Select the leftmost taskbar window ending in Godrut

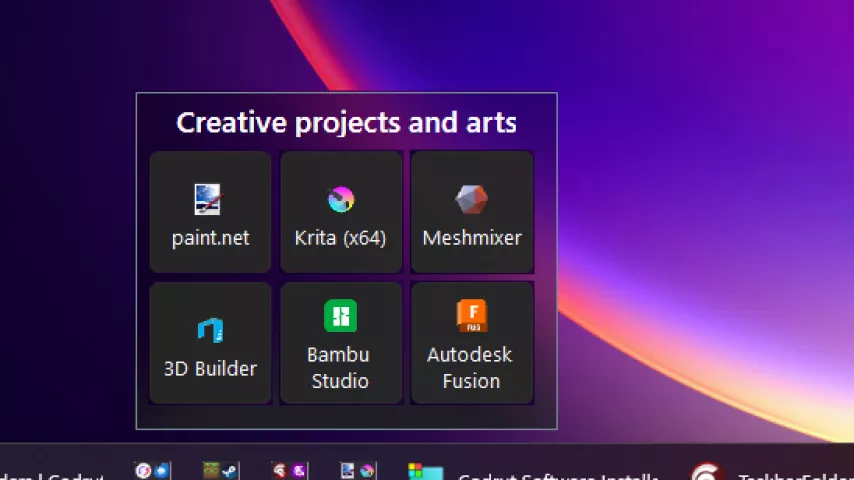[50, 474]
